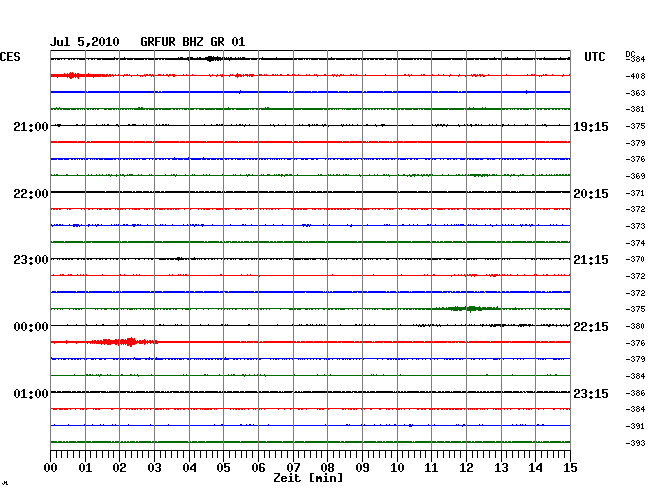Click minute 12 on the Zeit axis
This screenshot has width=650, height=494.
[466, 468]
